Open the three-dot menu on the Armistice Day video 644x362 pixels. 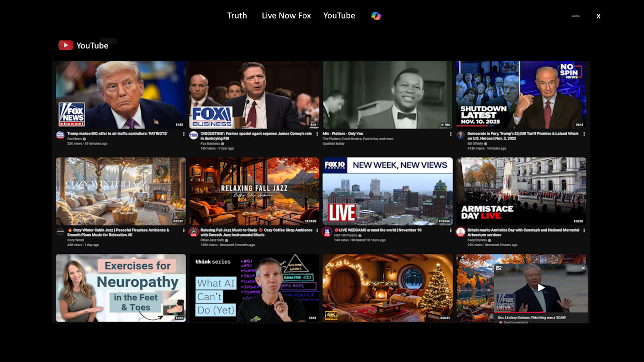pos(584,230)
